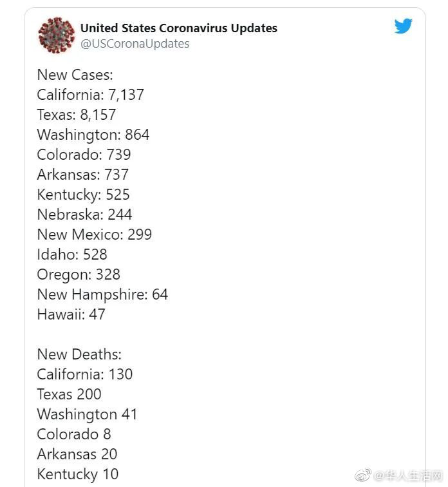Select the Colorado 739 line
The image size is (448, 487).
pos(84,155)
